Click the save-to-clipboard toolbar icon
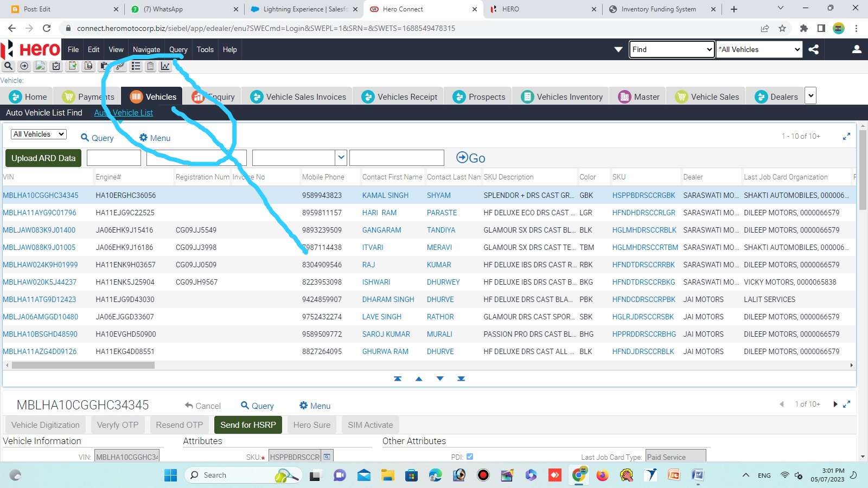The width and height of the screenshot is (868, 488). click(88, 66)
